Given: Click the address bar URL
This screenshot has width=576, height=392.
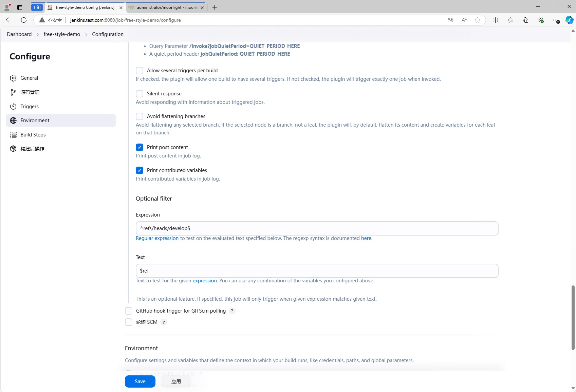Looking at the screenshot, I should (x=126, y=20).
